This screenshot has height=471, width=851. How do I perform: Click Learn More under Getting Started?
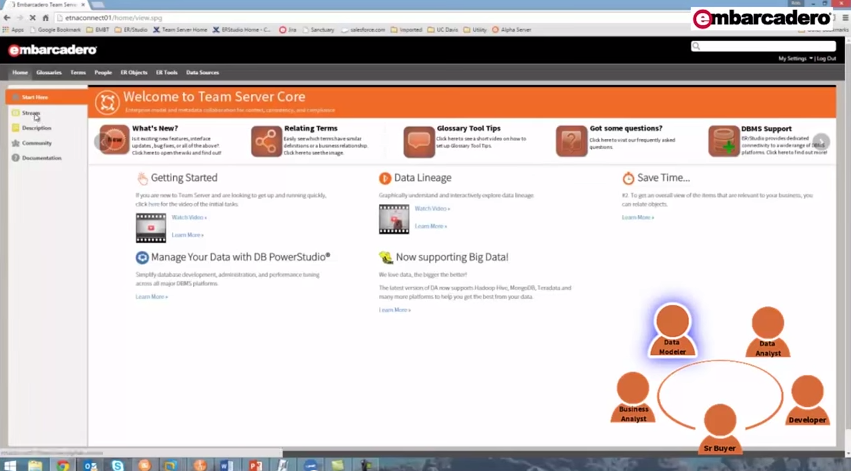[x=187, y=235]
